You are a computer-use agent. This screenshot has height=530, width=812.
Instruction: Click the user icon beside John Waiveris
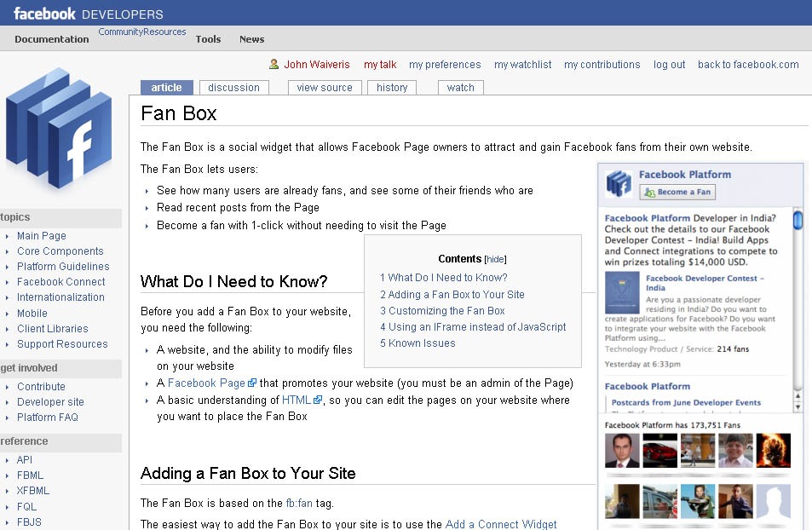coord(274,64)
